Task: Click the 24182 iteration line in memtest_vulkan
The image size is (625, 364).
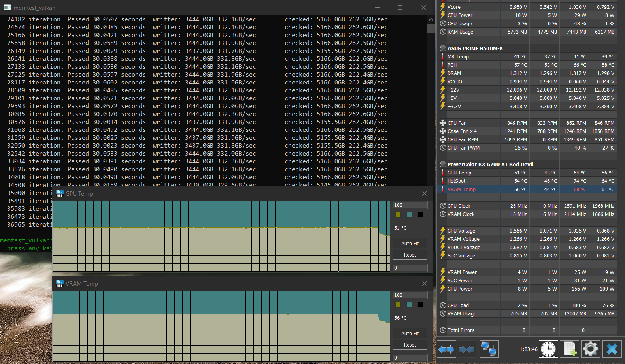Action: pos(197,19)
